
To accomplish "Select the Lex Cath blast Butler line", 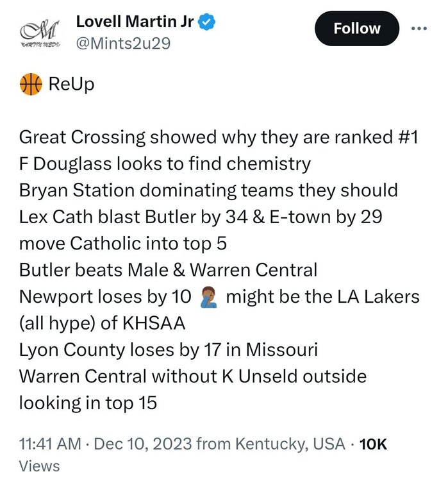I will [x=201, y=217].
